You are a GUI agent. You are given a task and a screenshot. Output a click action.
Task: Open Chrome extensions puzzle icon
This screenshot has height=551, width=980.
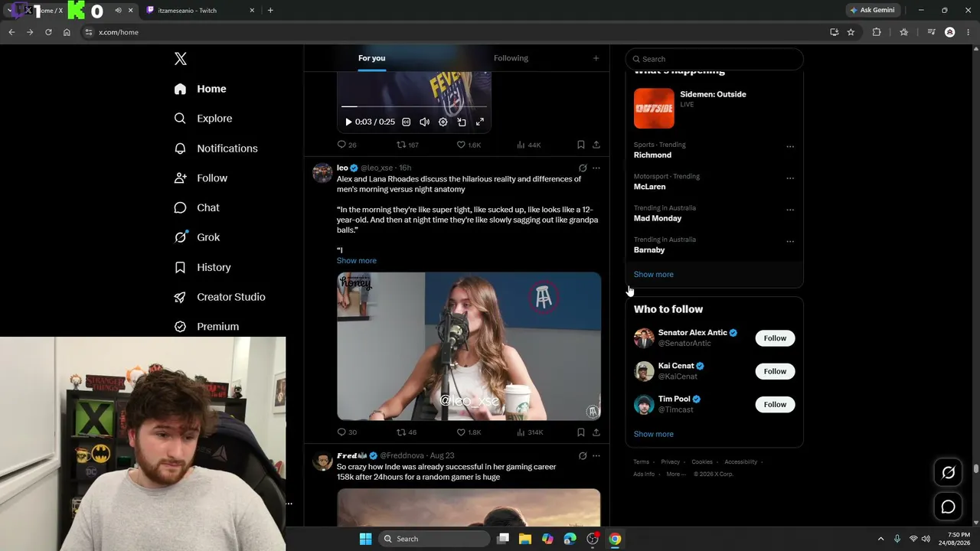click(877, 32)
